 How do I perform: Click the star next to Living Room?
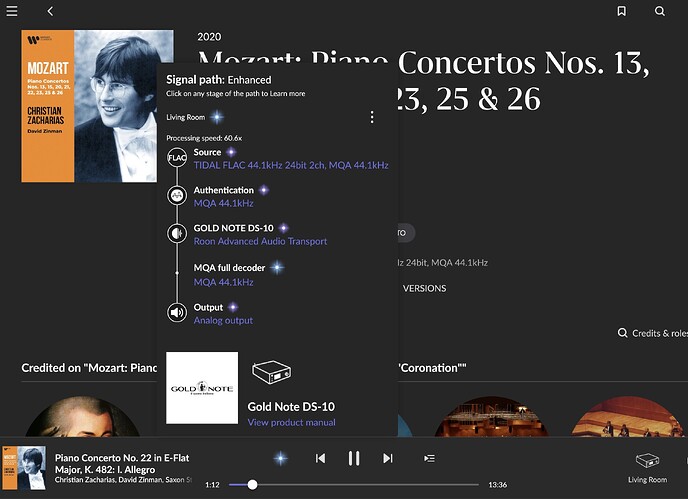(x=217, y=117)
